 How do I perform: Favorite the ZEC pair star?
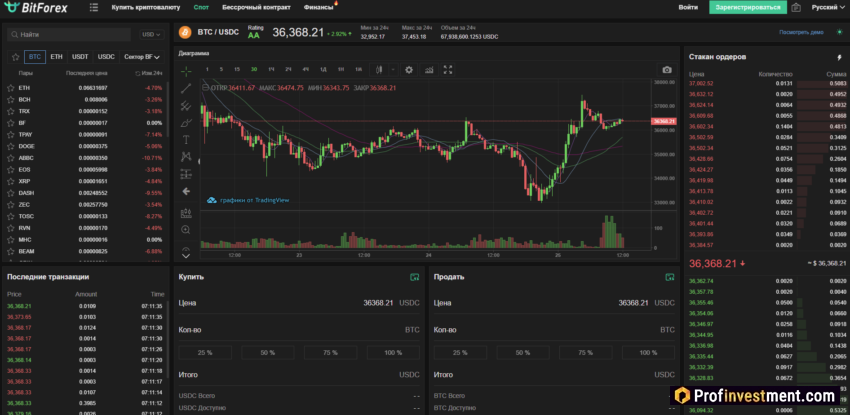pos(10,204)
